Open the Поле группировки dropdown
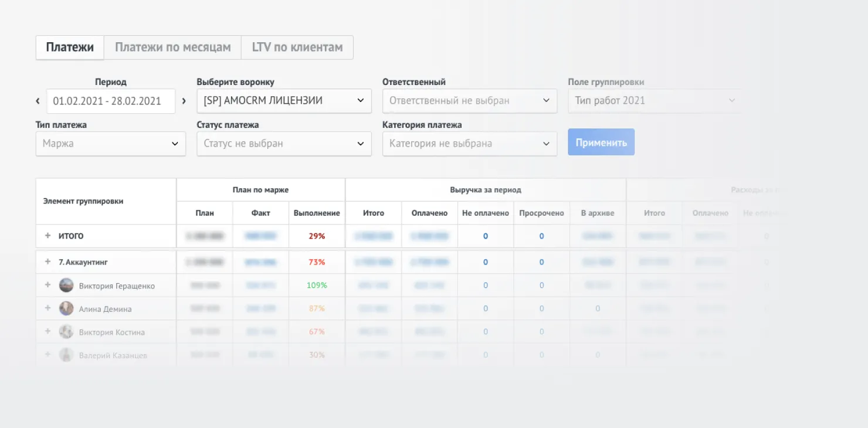The height and width of the screenshot is (428, 868). [x=655, y=101]
